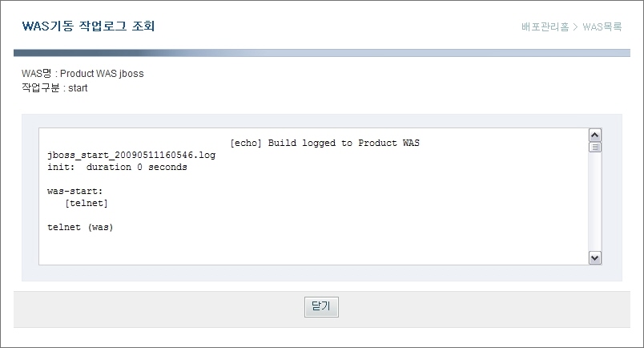
Task: Click the 'WAS명 : Product WAS jboss' label
Action: pos(83,74)
